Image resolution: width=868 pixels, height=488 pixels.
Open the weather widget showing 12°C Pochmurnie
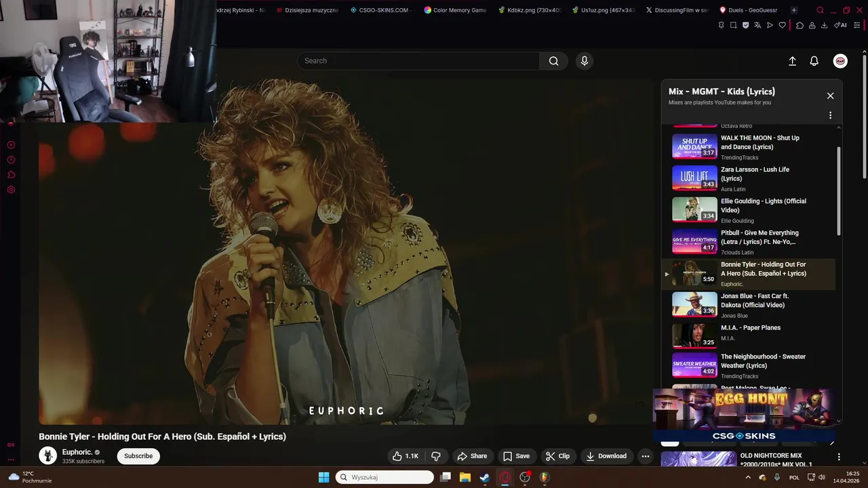31,477
